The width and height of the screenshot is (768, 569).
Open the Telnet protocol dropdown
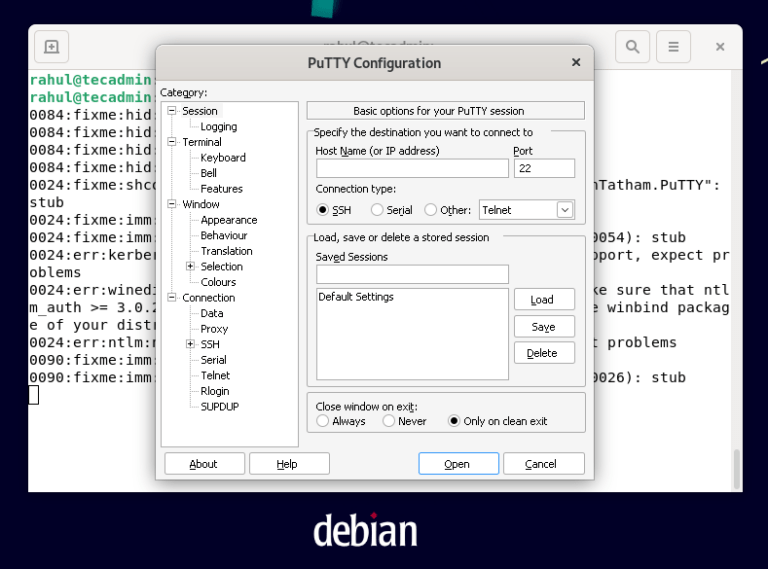point(564,210)
